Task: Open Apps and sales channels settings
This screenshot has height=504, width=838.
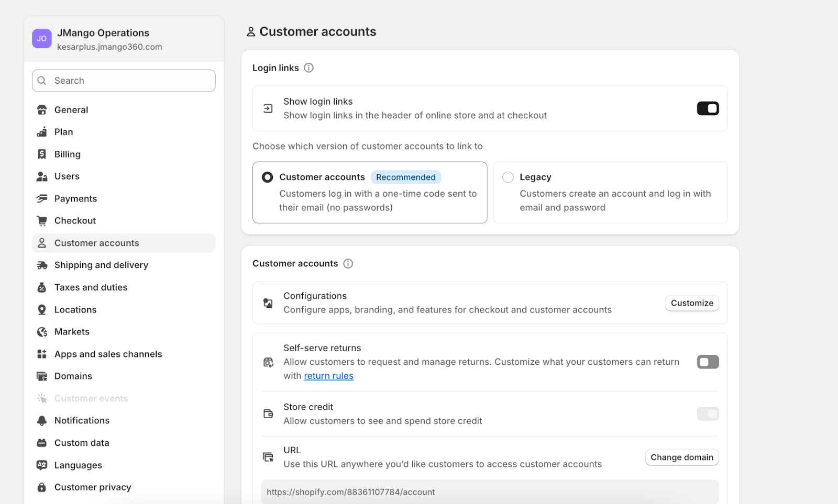Action: tap(108, 354)
